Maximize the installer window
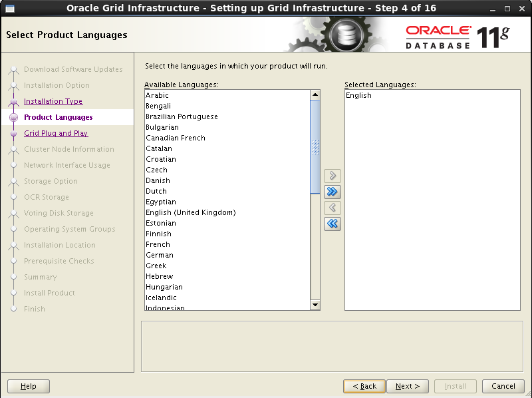The height and width of the screenshot is (398, 532). pyautogui.click(x=507, y=9)
